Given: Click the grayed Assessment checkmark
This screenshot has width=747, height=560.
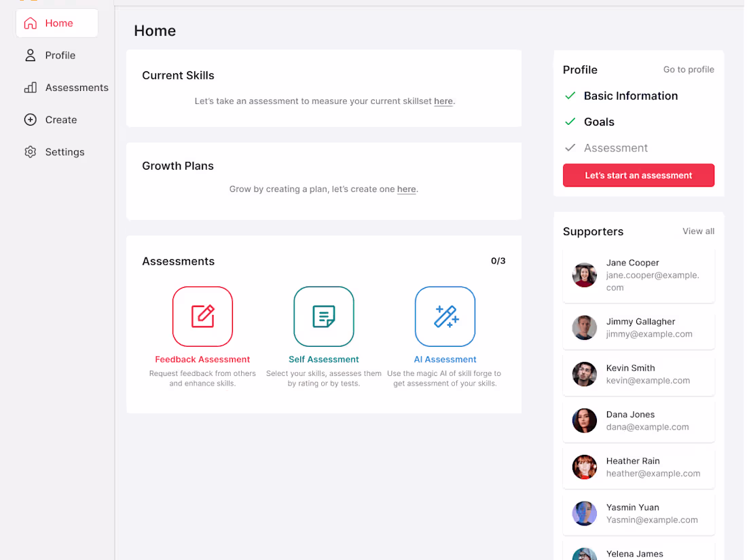Looking at the screenshot, I should (x=570, y=147).
